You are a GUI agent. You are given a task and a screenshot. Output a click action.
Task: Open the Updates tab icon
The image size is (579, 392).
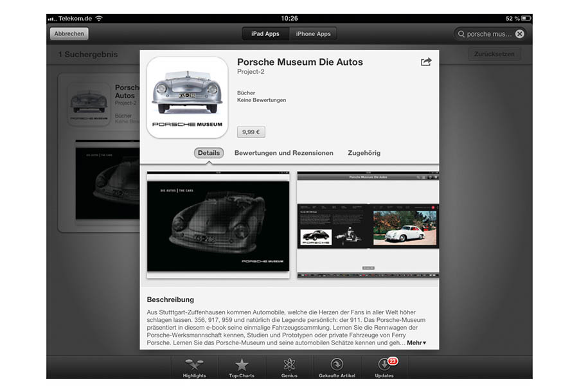pyautogui.click(x=384, y=364)
